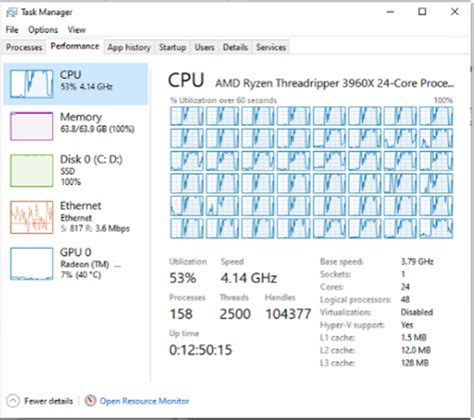The image size is (474, 420).
Task: Click the % Utilization over 60 seconds label
Action: click(223, 100)
